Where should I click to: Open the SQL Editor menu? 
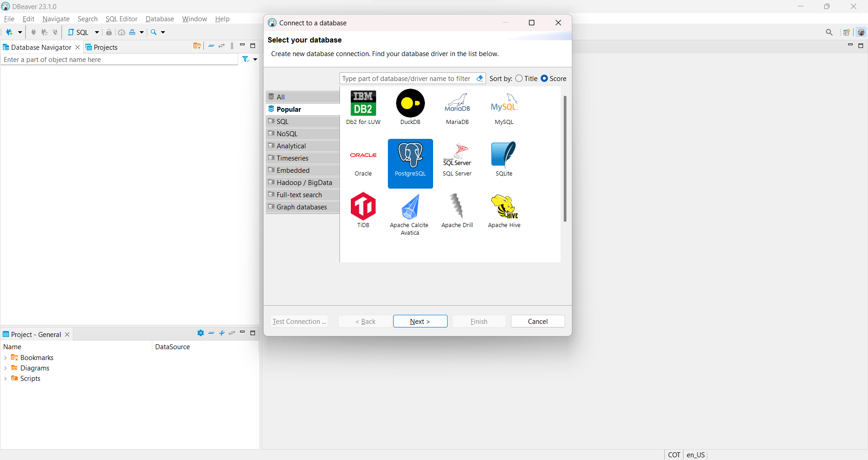pos(122,19)
